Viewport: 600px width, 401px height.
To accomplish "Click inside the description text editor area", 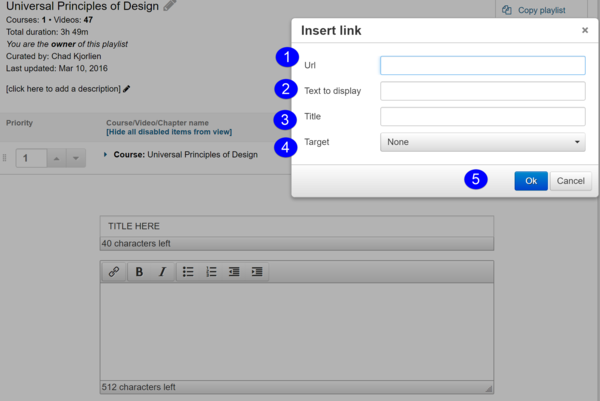I will coord(297,331).
